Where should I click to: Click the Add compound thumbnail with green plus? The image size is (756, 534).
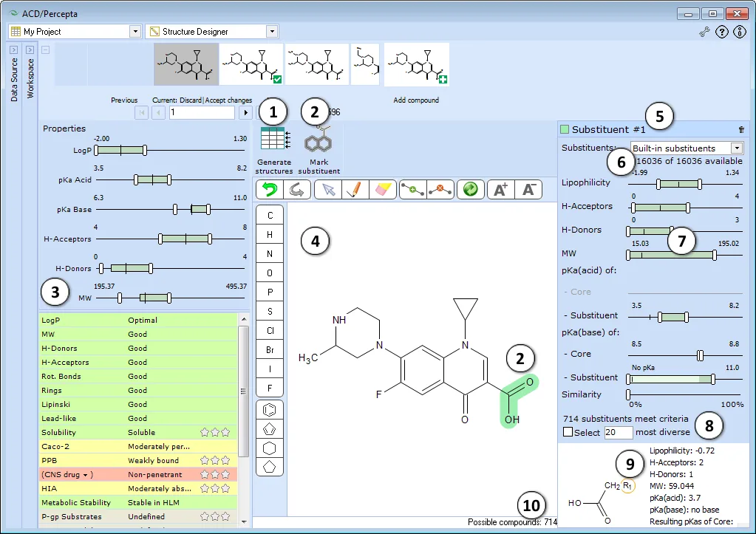[417, 64]
